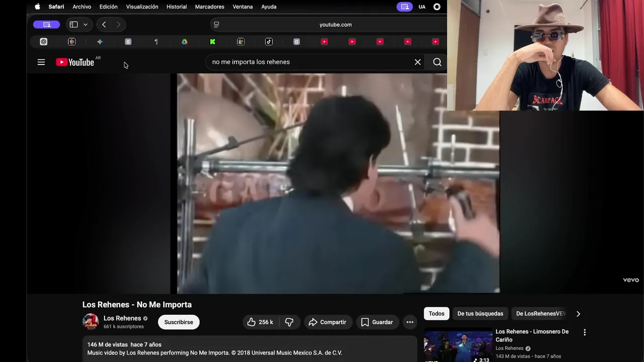Show more filter chips with right arrow
Viewport: 644px width, 362px height.
pos(578,314)
